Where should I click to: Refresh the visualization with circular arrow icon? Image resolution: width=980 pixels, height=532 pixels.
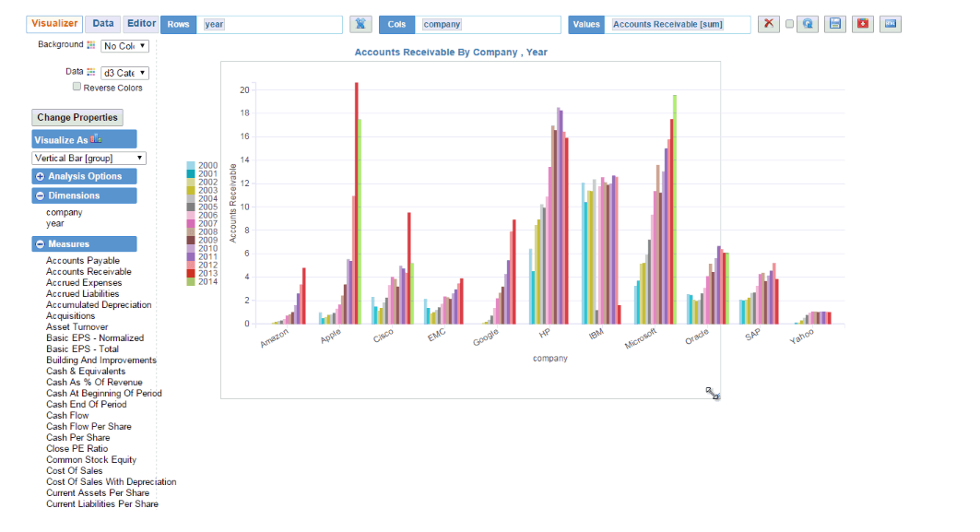(808, 24)
